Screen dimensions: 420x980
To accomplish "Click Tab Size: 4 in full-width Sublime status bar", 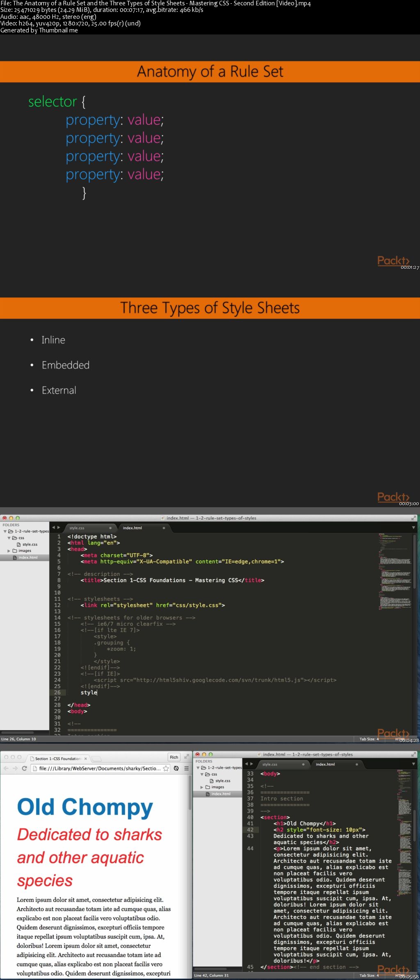I will pyautogui.click(x=369, y=739).
